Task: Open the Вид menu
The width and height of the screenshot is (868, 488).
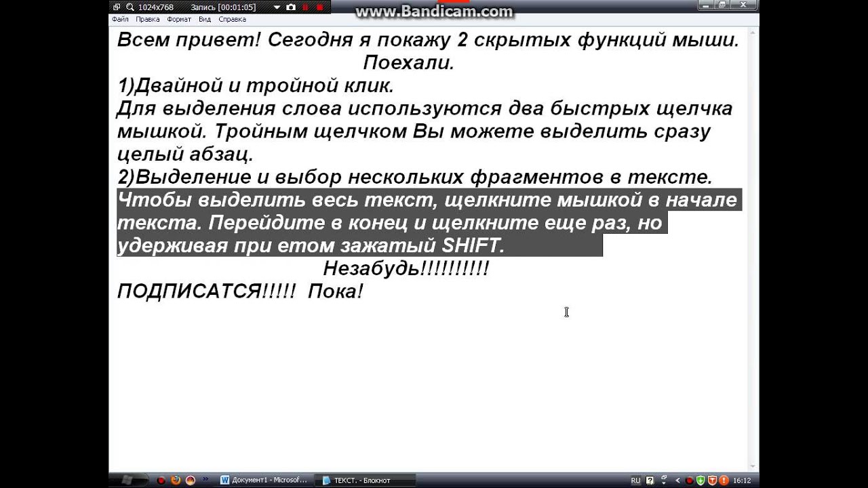Action: click(x=205, y=20)
